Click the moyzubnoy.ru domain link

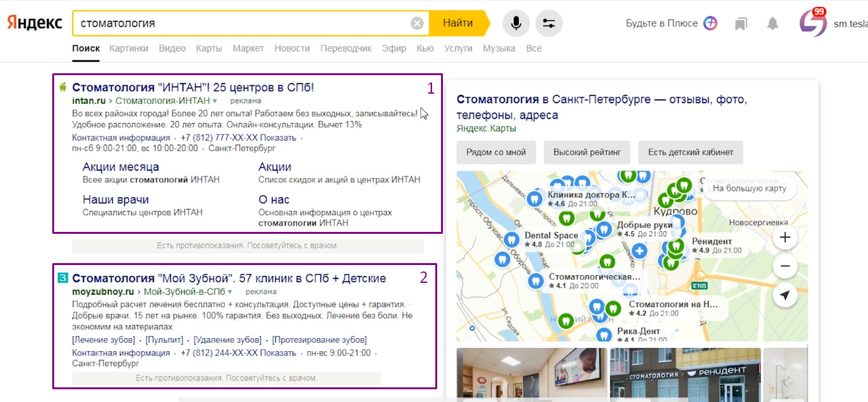(x=103, y=292)
